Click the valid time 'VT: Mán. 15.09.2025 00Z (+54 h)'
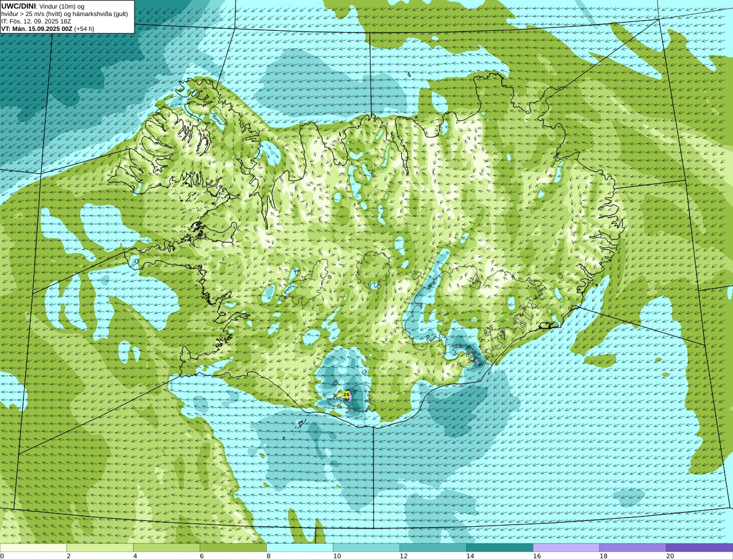Image resolution: width=733 pixels, height=560 pixels. (x=48, y=29)
